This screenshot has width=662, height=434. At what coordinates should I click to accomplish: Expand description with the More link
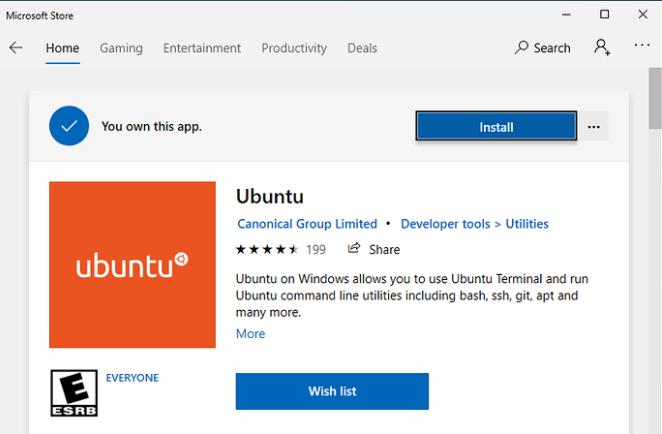coord(250,334)
